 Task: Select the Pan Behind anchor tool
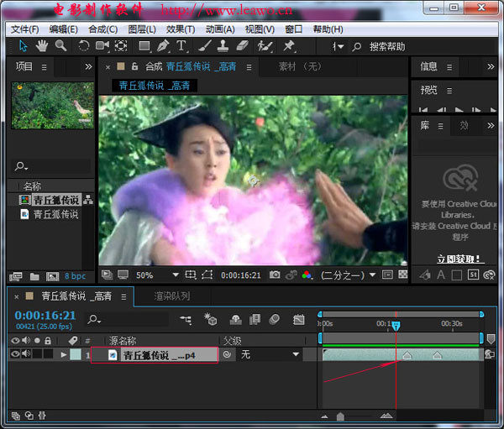(x=121, y=46)
